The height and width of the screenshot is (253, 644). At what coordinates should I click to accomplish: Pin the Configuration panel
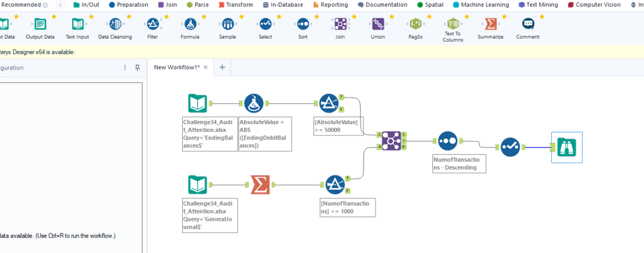coord(137,68)
